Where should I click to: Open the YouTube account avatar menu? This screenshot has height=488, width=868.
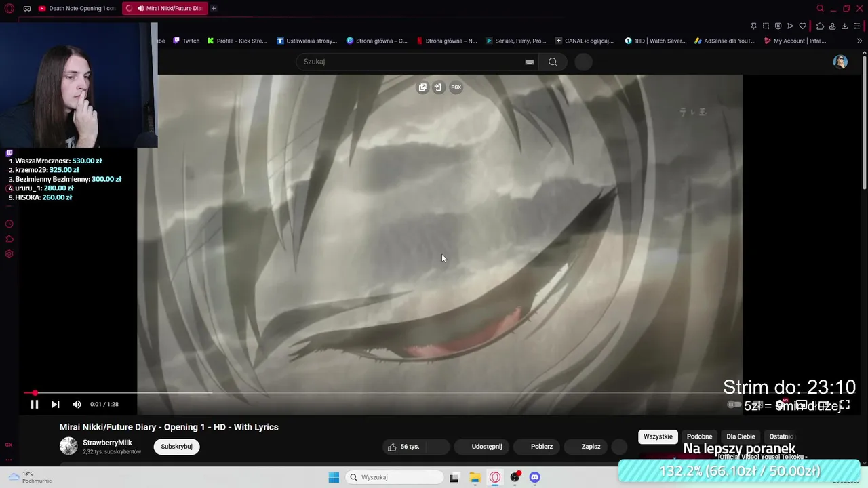[x=840, y=62]
